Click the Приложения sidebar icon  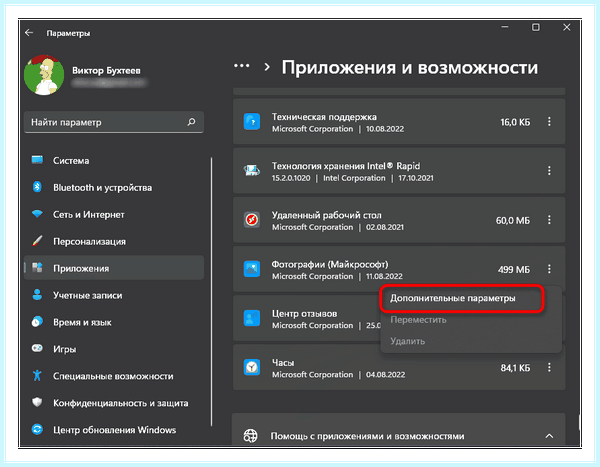[x=37, y=268]
